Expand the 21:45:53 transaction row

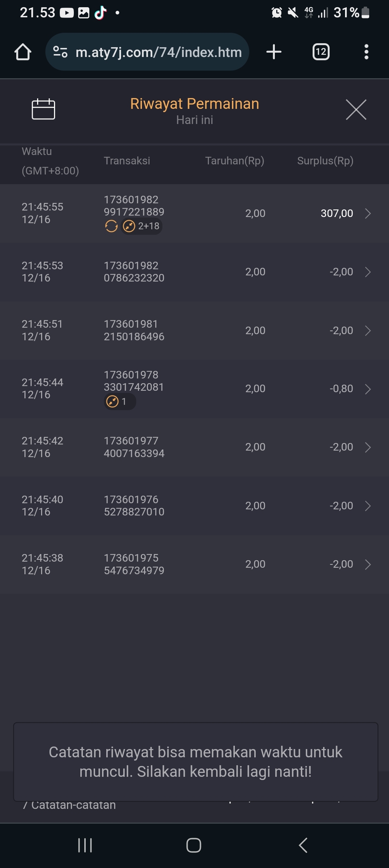click(x=368, y=272)
